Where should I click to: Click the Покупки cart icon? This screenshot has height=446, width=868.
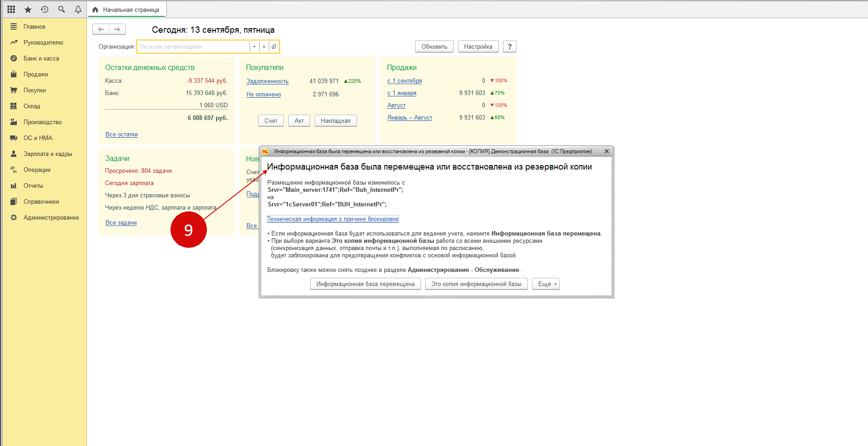click(14, 90)
